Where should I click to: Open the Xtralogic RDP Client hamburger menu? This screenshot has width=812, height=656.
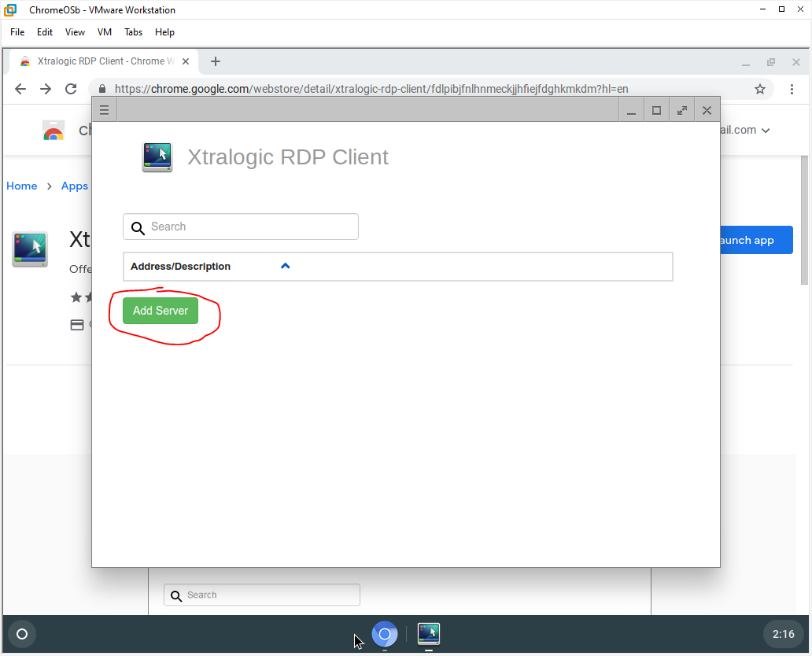tap(104, 110)
